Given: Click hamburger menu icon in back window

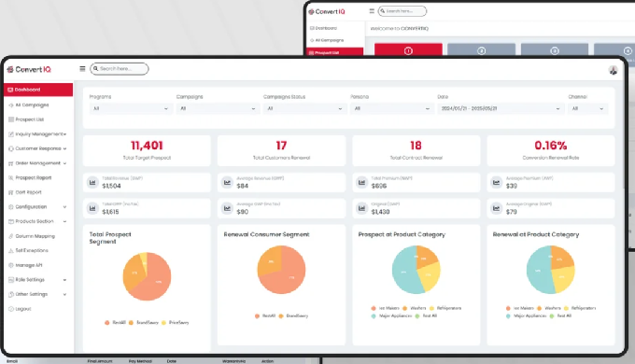Looking at the screenshot, I should (x=372, y=11).
